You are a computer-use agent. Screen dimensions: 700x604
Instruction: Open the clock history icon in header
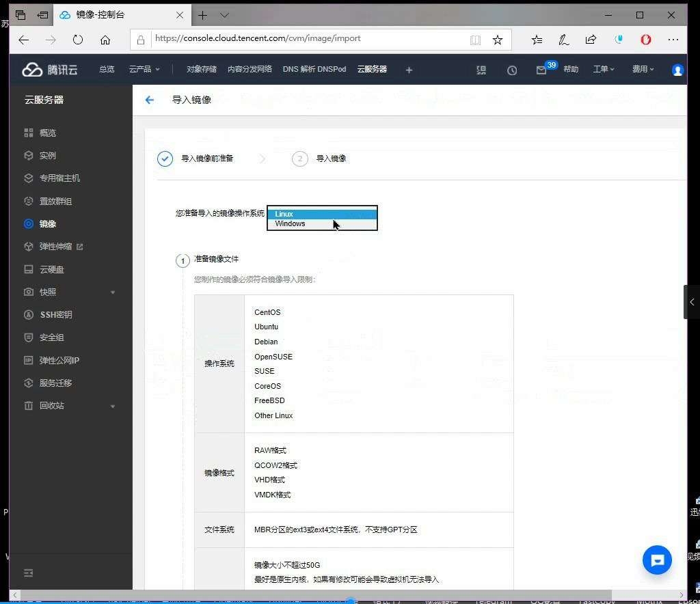point(512,70)
